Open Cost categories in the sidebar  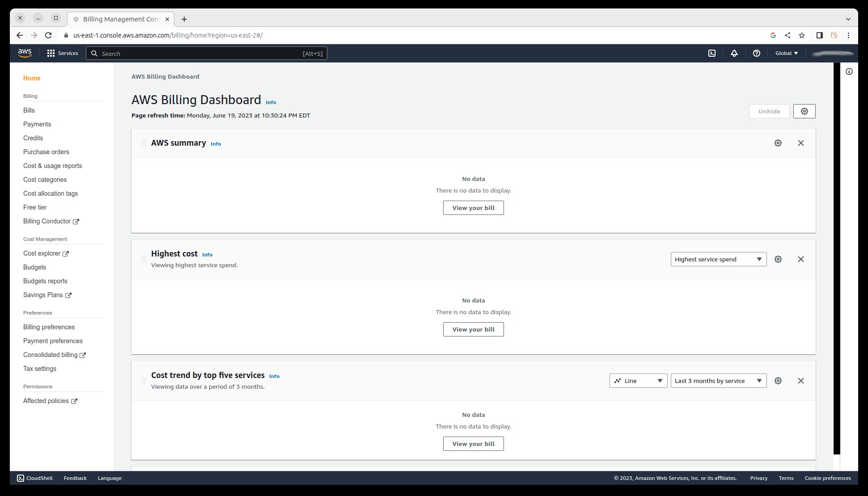tap(45, 180)
